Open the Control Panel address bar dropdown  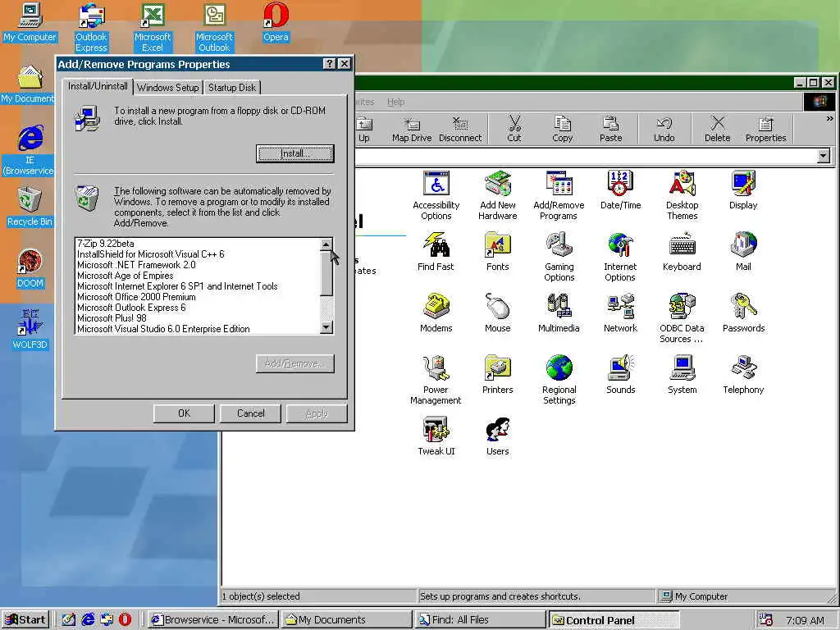point(824,156)
